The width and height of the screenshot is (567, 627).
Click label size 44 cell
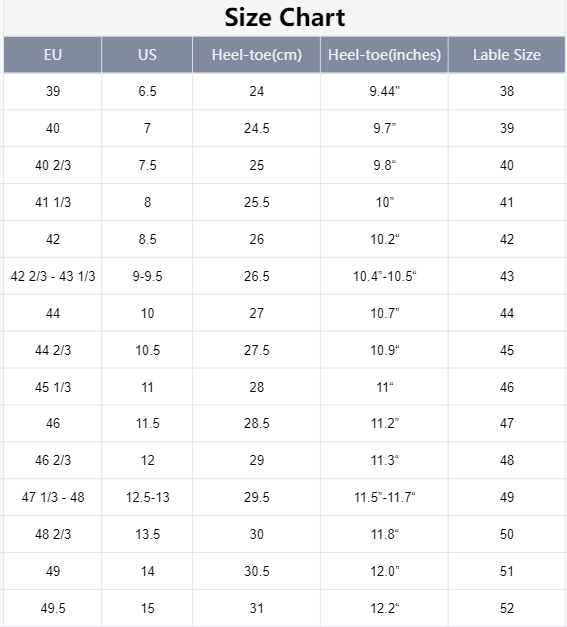[x=507, y=313]
